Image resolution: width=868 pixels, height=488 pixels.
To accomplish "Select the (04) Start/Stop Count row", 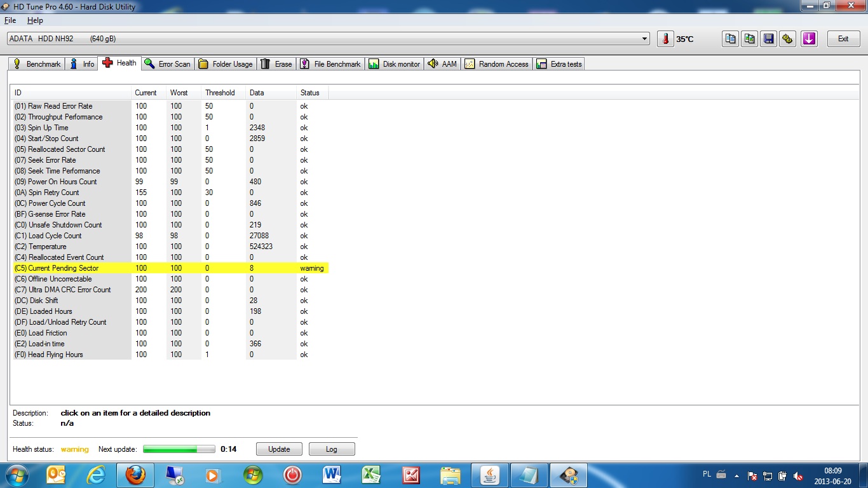I will point(170,139).
